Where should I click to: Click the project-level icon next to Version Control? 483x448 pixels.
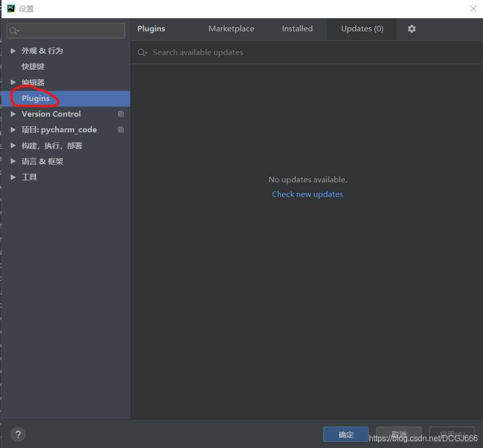(121, 114)
